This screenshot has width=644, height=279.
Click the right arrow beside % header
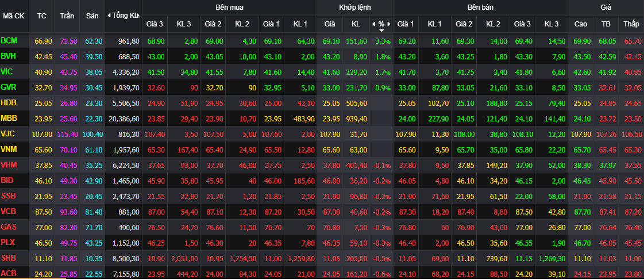(x=389, y=24)
